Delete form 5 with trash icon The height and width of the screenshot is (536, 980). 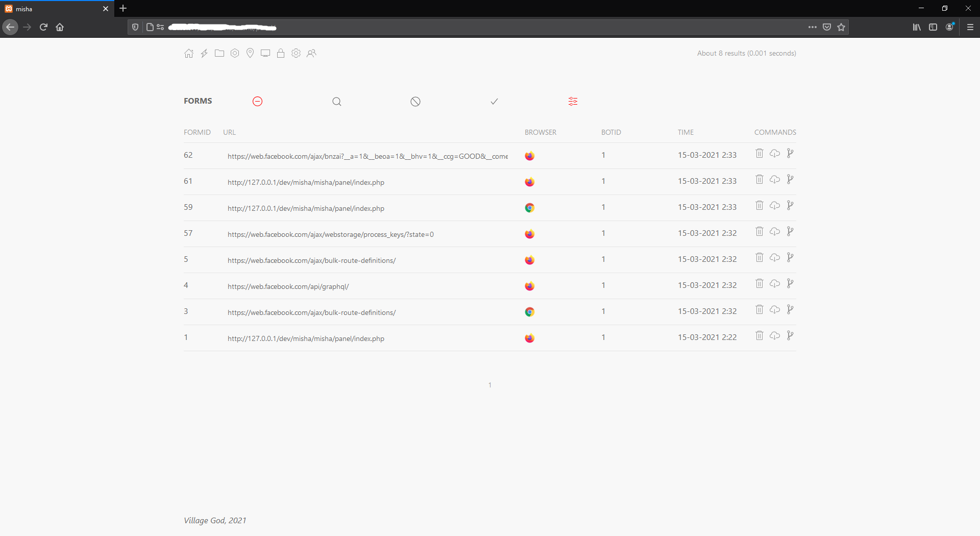(x=759, y=257)
